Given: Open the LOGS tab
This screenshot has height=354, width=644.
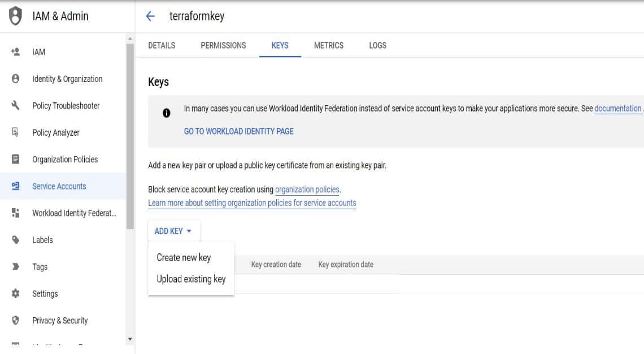Looking at the screenshot, I should click(377, 45).
